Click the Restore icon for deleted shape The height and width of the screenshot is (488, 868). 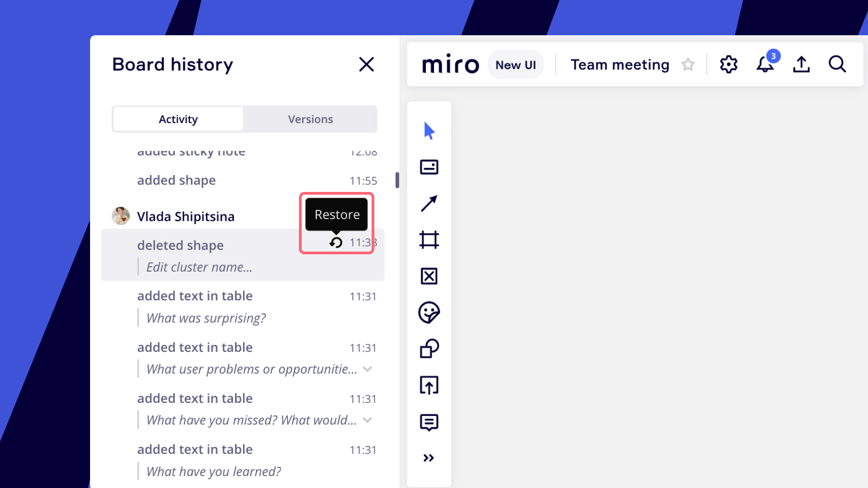(x=336, y=242)
